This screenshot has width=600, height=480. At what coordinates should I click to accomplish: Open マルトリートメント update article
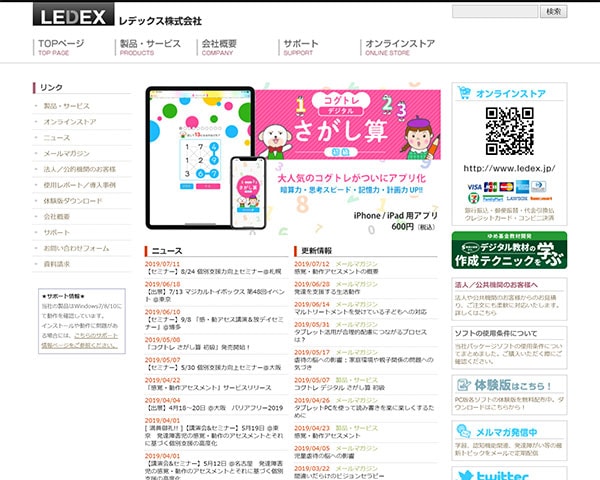360,312
